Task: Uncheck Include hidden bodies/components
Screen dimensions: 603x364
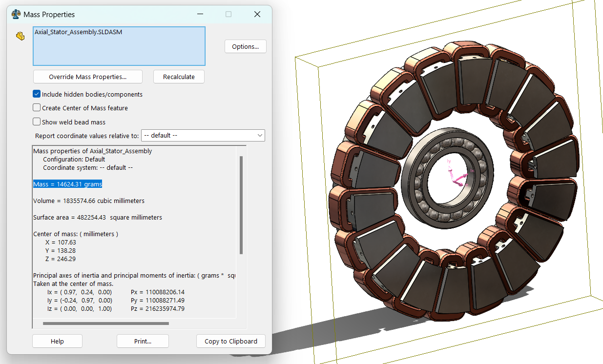Action: point(37,94)
